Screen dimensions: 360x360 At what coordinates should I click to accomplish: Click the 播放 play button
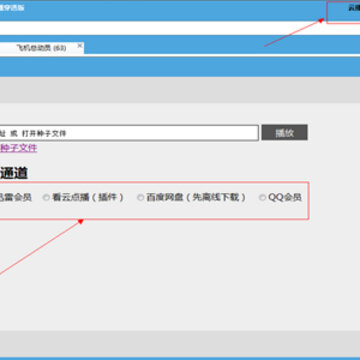tap(284, 133)
